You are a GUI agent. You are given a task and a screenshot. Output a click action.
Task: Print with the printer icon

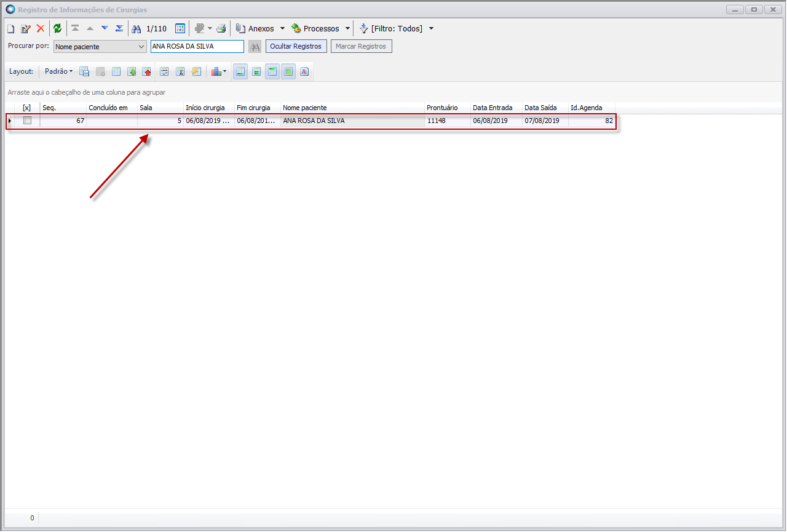pyautogui.click(x=221, y=28)
